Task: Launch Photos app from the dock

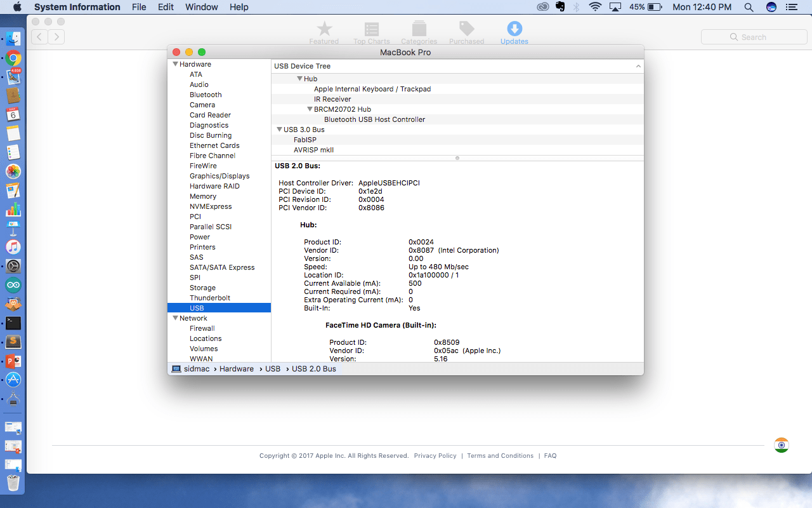Action: [13, 171]
